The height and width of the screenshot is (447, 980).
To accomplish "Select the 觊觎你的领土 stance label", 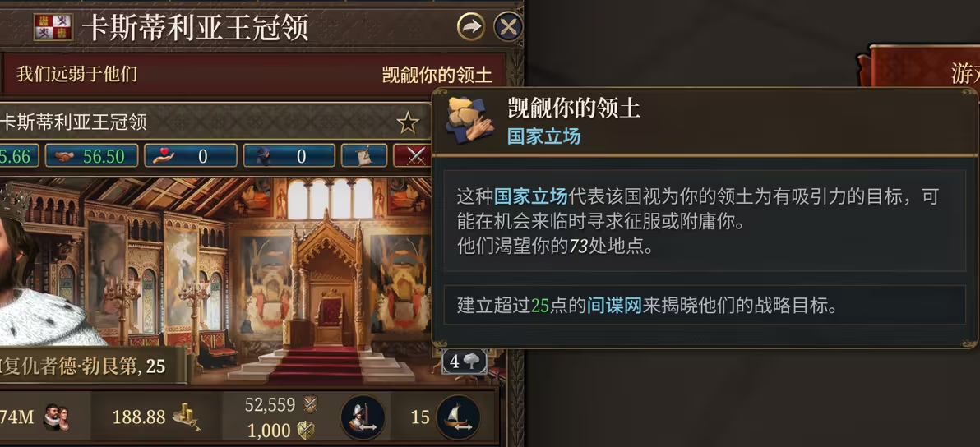I will (437, 76).
